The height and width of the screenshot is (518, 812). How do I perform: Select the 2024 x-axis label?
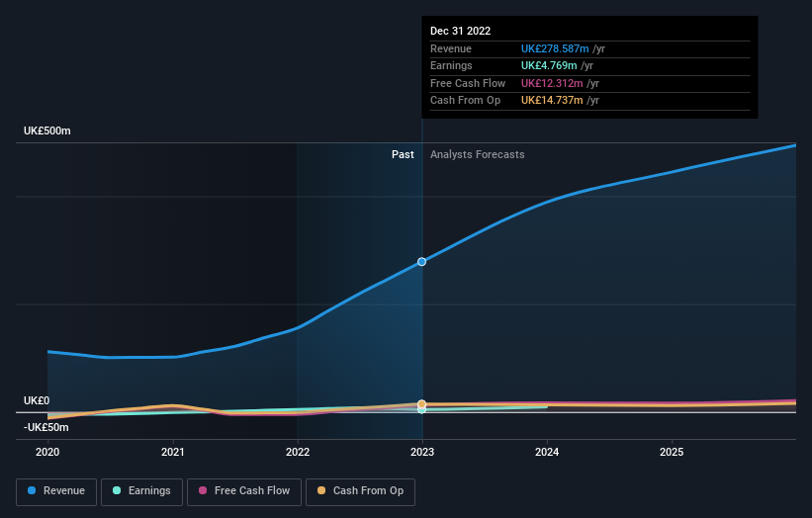pyautogui.click(x=547, y=452)
